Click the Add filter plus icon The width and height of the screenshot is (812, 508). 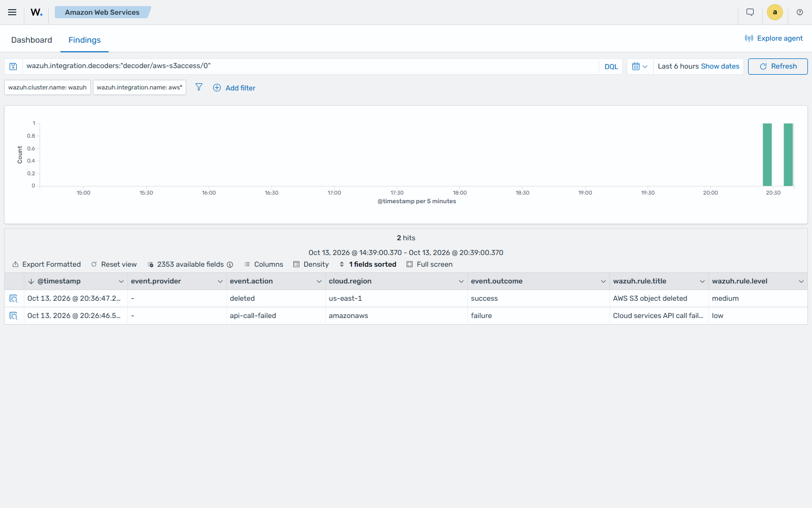pos(217,88)
